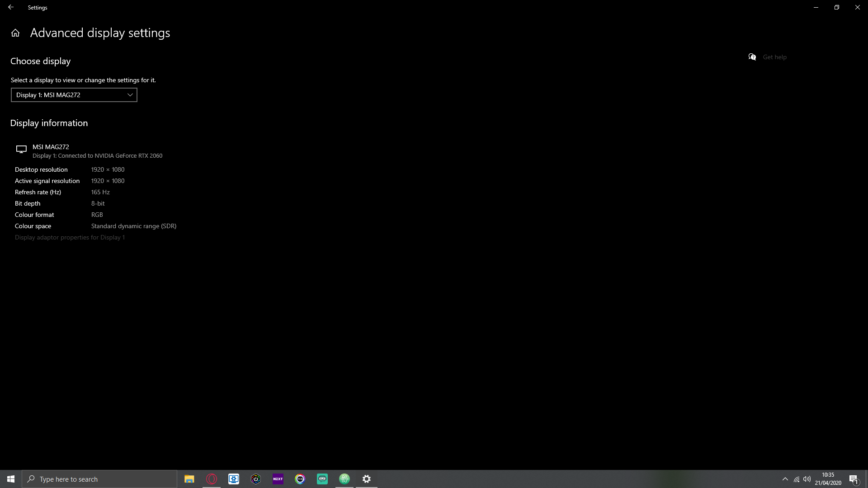Screen dimensions: 868x488
Task: Open the Action Center notifications
Action: tap(854, 479)
